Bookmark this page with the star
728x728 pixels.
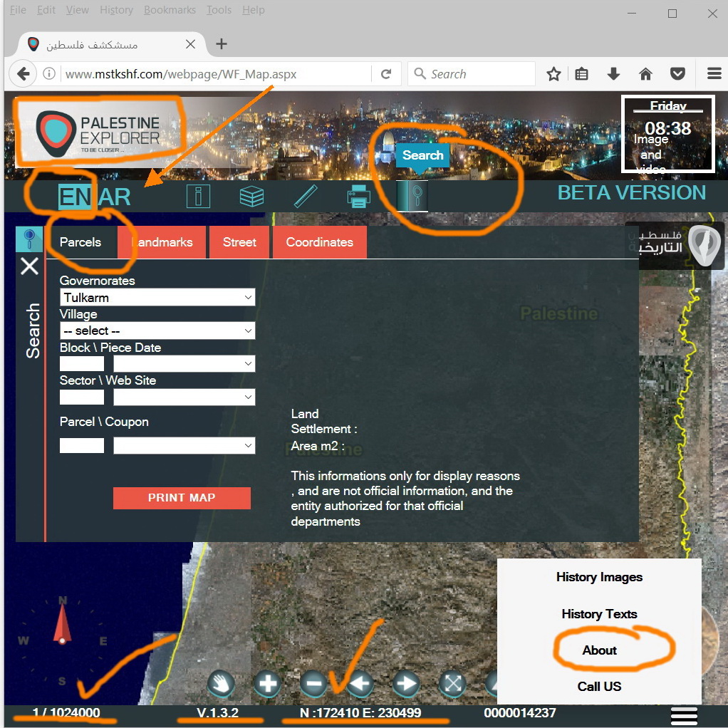point(553,74)
